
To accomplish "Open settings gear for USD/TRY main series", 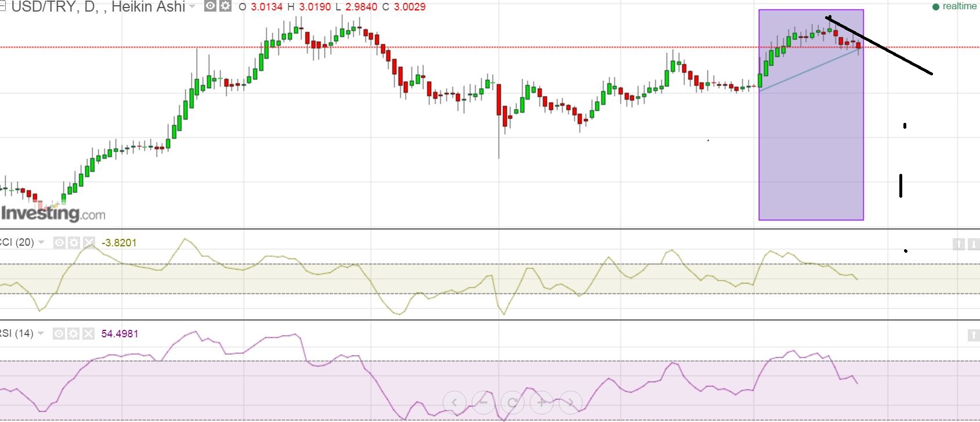I will click(x=225, y=6).
